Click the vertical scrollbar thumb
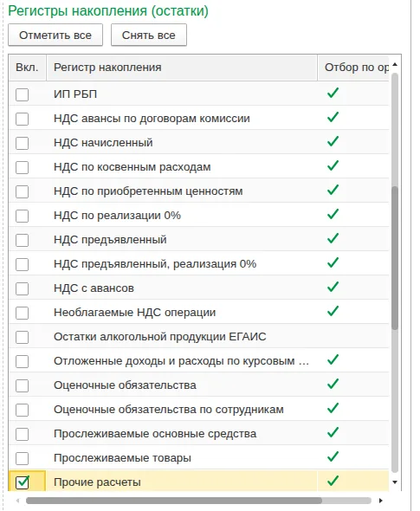This screenshot has height=511, width=420. point(395,258)
